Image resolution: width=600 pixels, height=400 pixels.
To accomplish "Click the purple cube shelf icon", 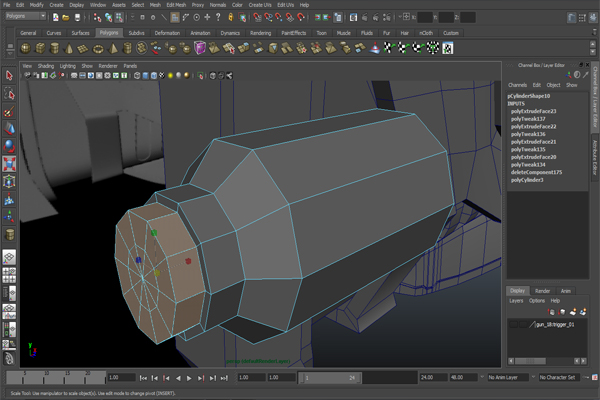I will tap(200, 48).
